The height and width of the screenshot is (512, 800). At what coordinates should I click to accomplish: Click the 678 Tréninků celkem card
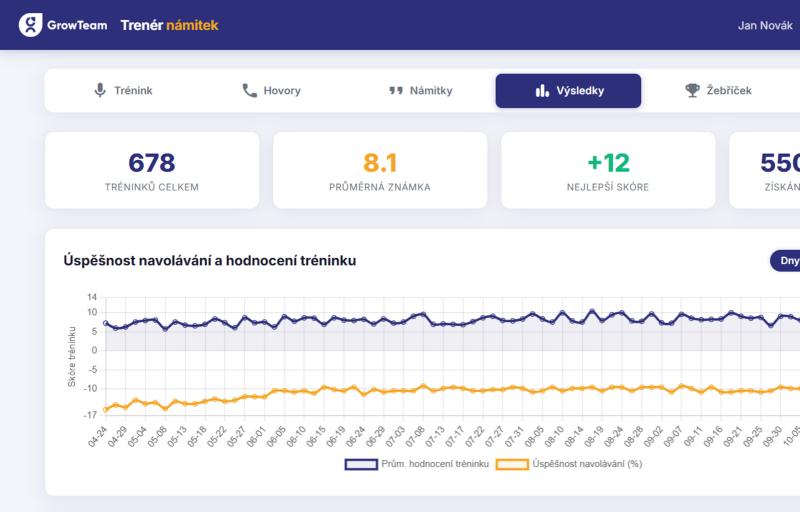click(152, 170)
